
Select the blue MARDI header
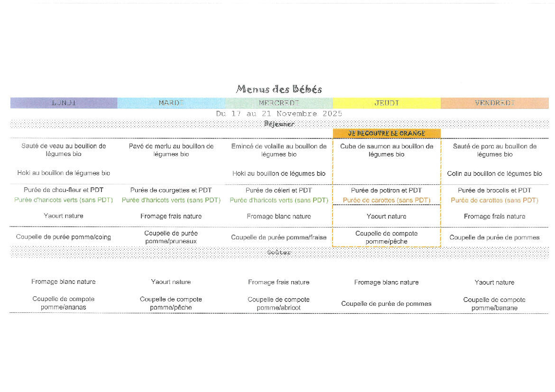tap(171, 103)
